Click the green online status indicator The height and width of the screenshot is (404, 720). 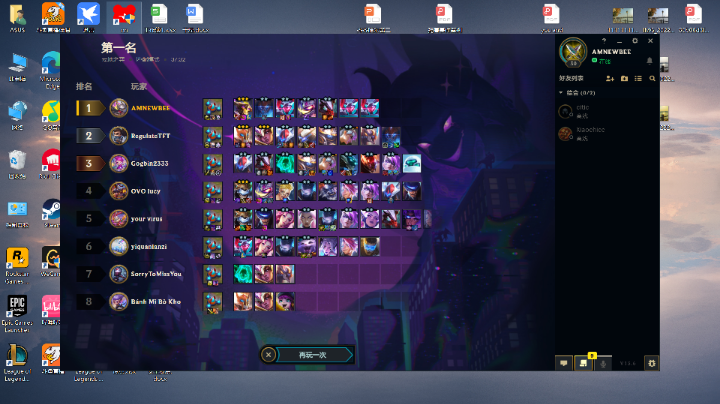coord(595,61)
